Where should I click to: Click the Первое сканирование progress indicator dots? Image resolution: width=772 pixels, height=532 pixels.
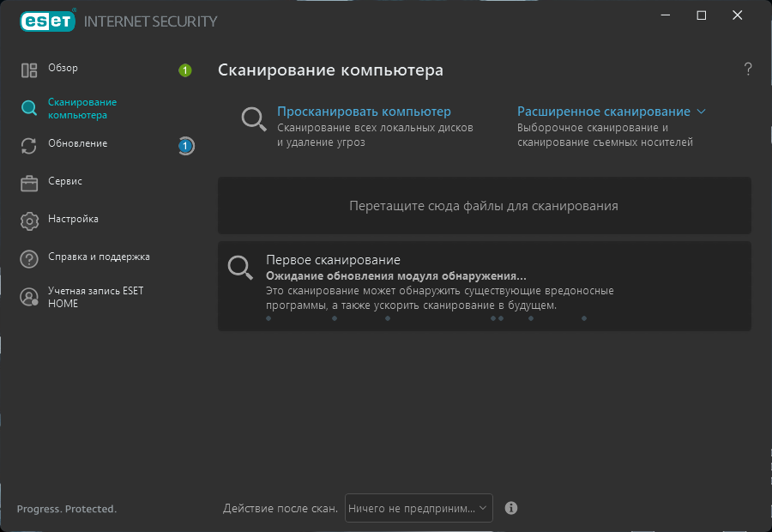(x=426, y=318)
